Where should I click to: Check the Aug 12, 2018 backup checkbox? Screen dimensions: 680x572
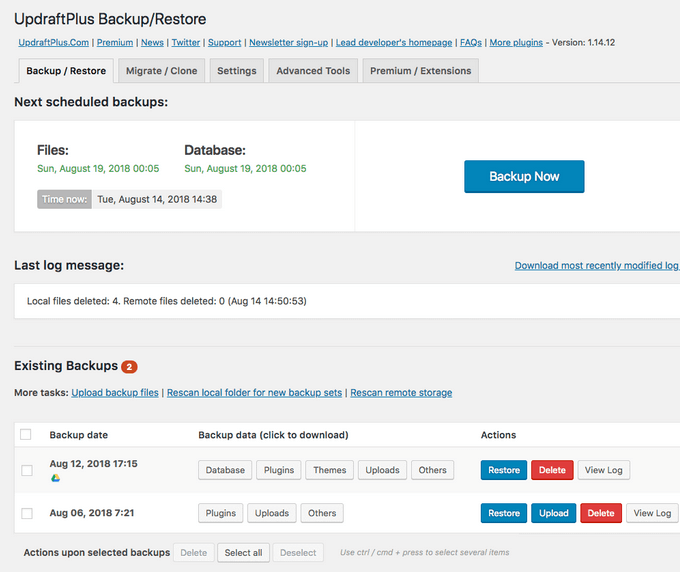tap(27, 470)
